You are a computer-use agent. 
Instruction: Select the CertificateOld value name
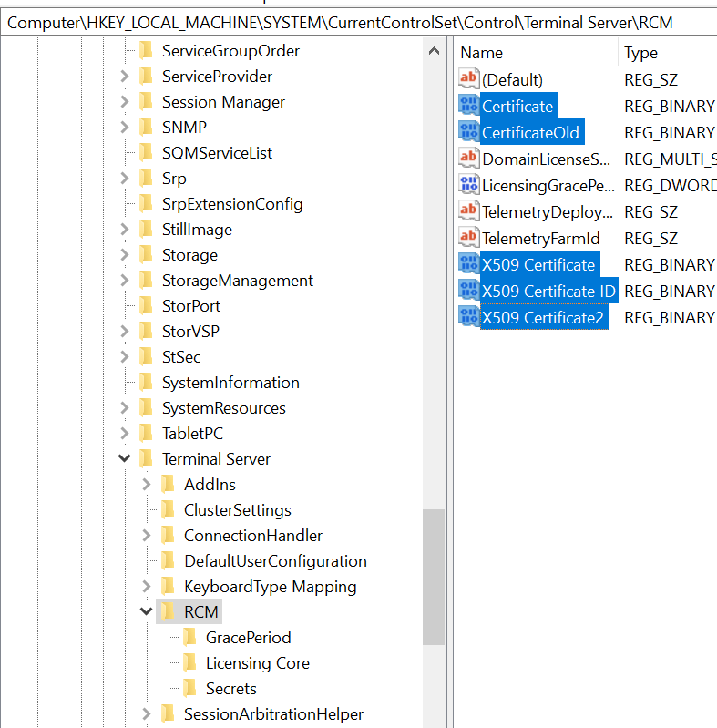coord(531,132)
